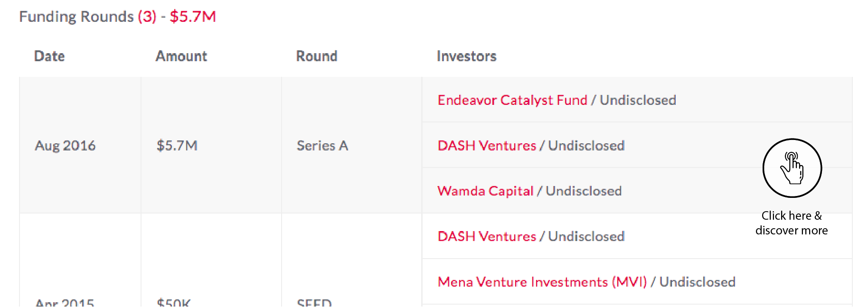Click the Investors column header
Screen dimensions: 868x307
point(466,56)
